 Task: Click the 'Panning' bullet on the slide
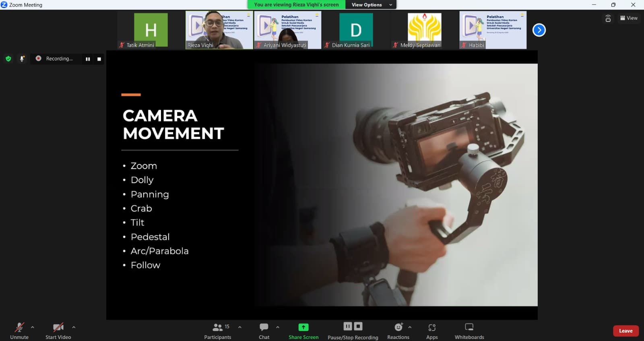(150, 194)
